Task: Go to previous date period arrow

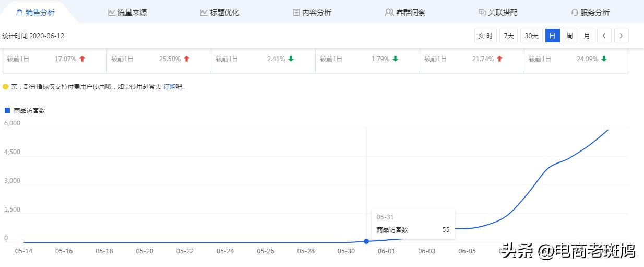Action: click(x=604, y=36)
